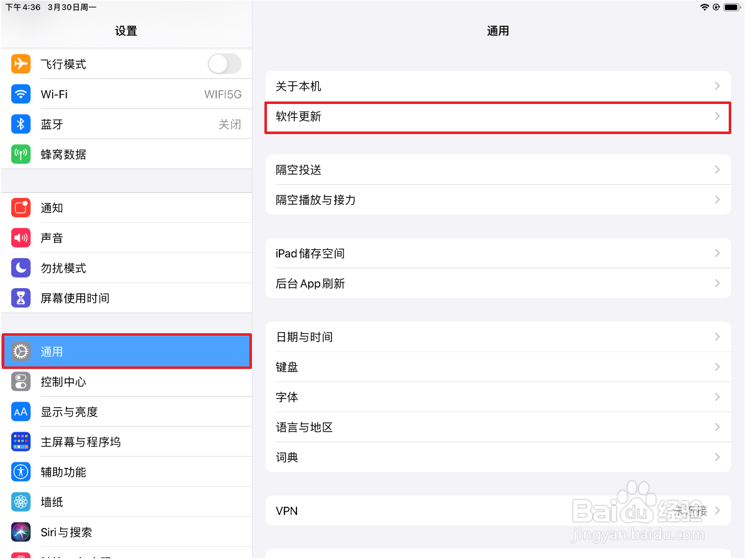Tap the Screen Time hourglass icon
Viewport: 745px width, 560px height.
21,298
